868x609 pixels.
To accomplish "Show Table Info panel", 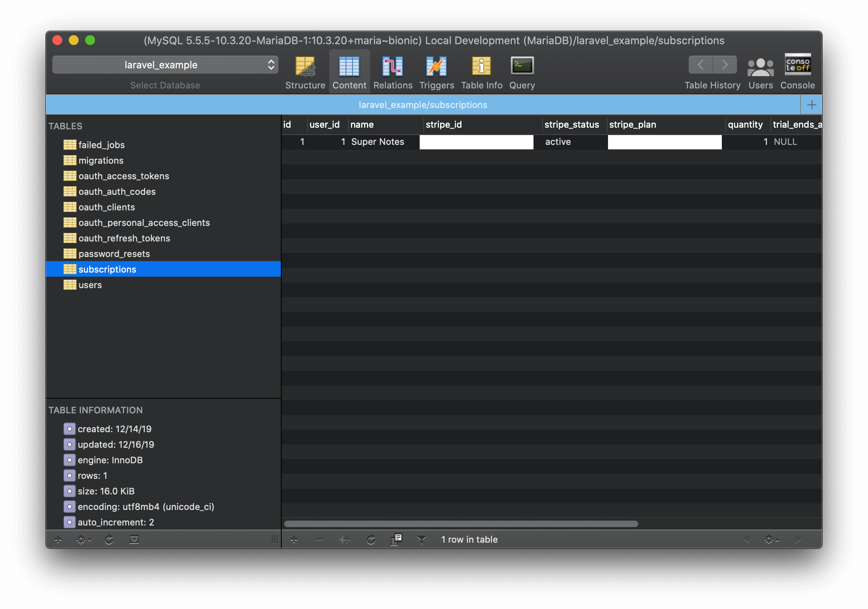I will [x=481, y=72].
